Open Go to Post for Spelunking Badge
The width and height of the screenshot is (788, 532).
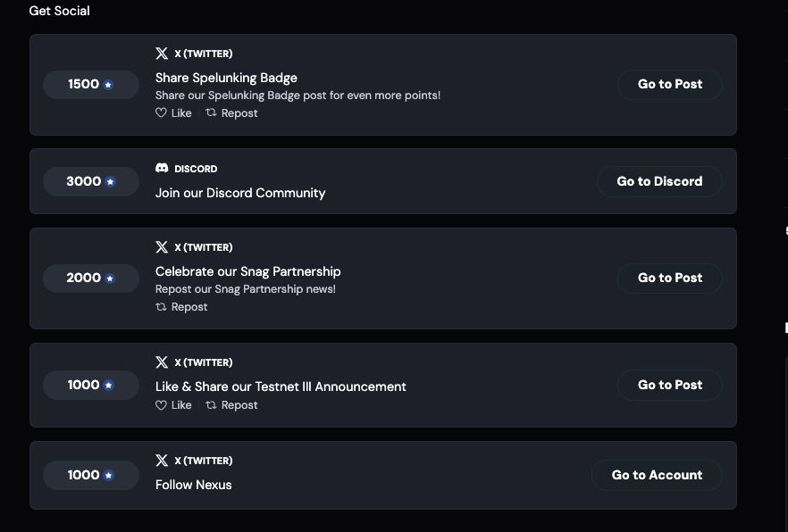click(670, 84)
